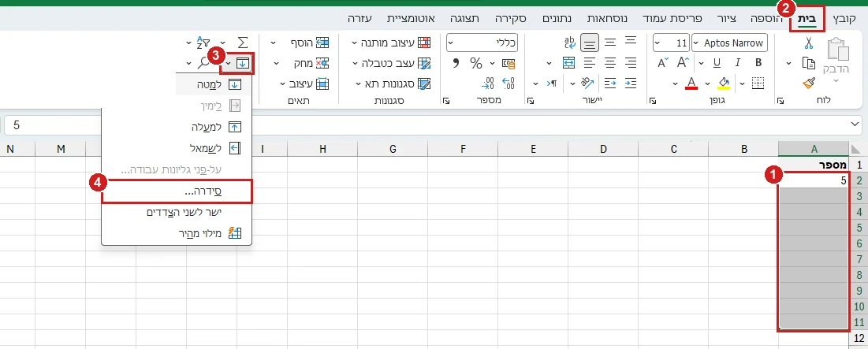Align text left
The height and width of the screenshot is (349, 868).
tap(590, 62)
